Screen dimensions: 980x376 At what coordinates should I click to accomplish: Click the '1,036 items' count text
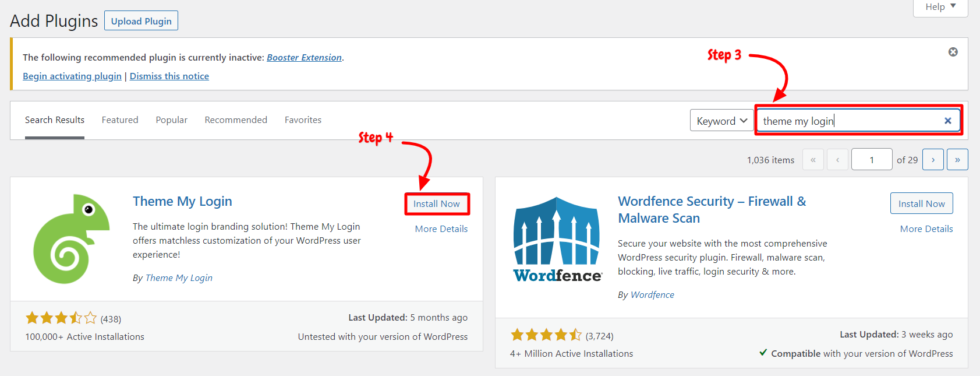click(770, 160)
